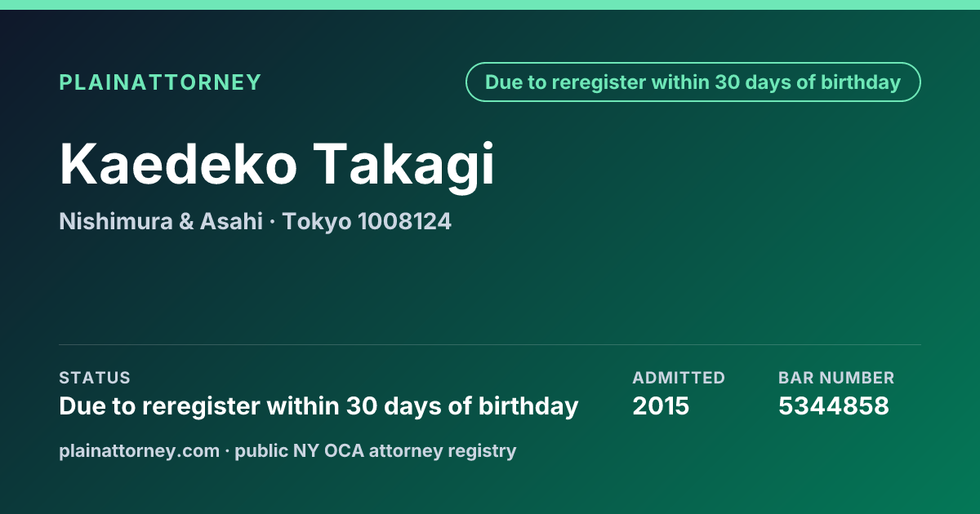980x514 pixels.
Task: Select the bar number 5344858
Action: pyautogui.click(x=834, y=406)
